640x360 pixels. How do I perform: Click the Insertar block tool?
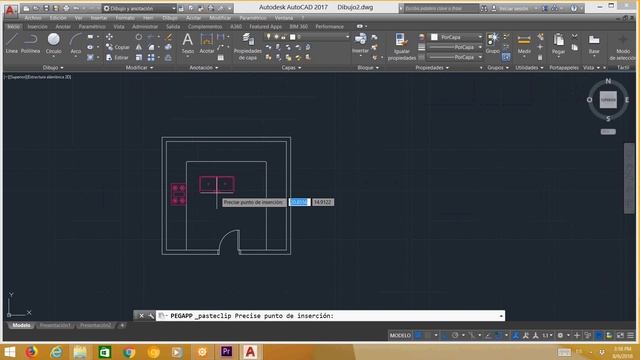pyautogui.click(x=360, y=43)
